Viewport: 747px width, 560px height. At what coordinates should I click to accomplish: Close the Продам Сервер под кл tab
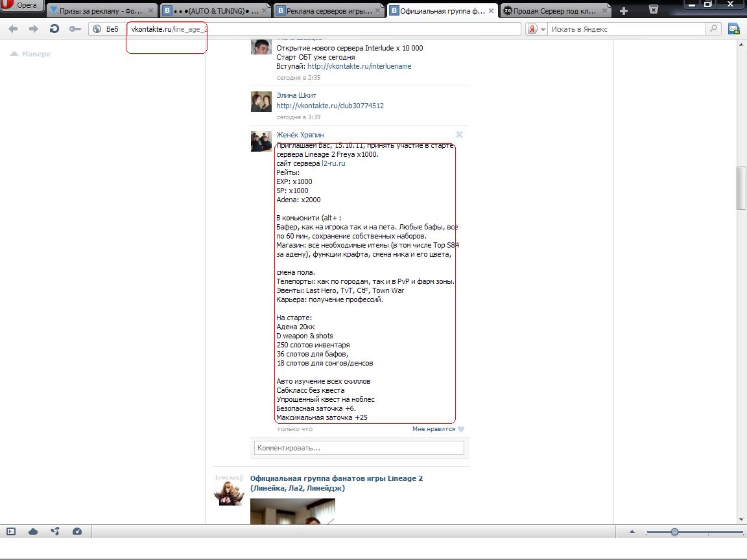click(604, 10)
